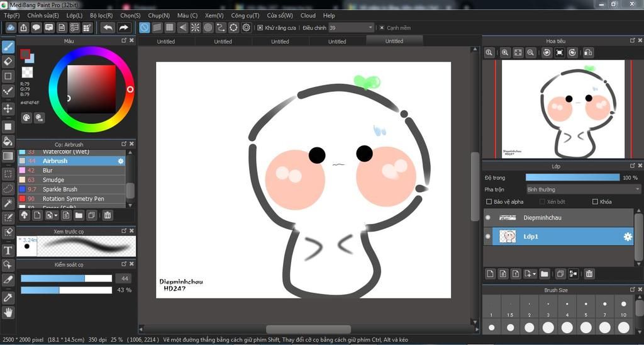Open snap settings gear icon
Image resolution: width=644 pixels, height=345 pixels.
[247, 28]
